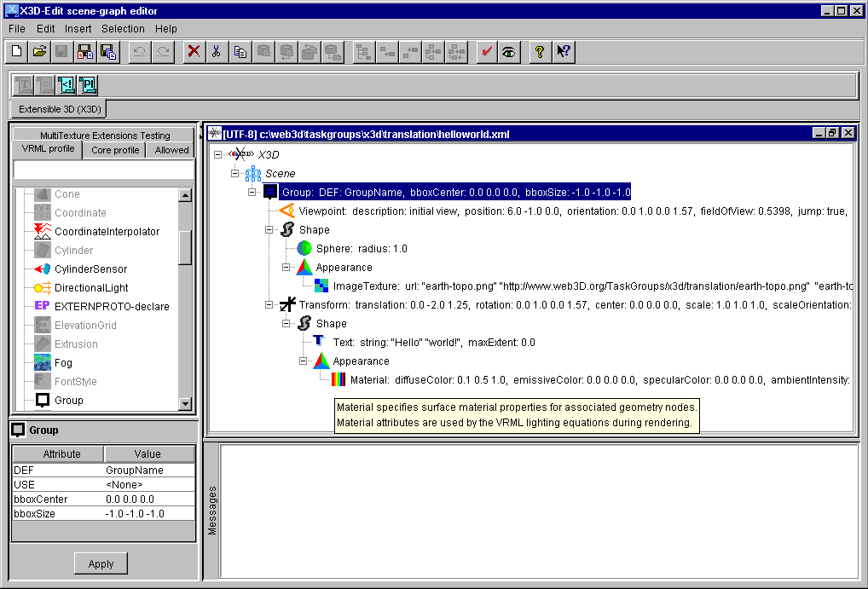This screenshot has height=589, width=868.
Task: Collapse the Transform node in tree
Action: point(269,305)
